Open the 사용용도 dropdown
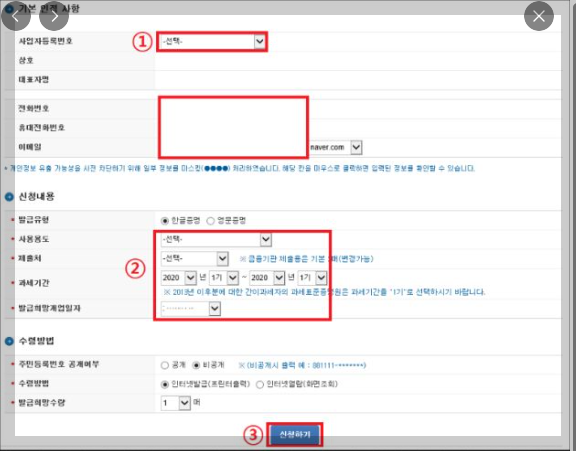 [216, 240]
